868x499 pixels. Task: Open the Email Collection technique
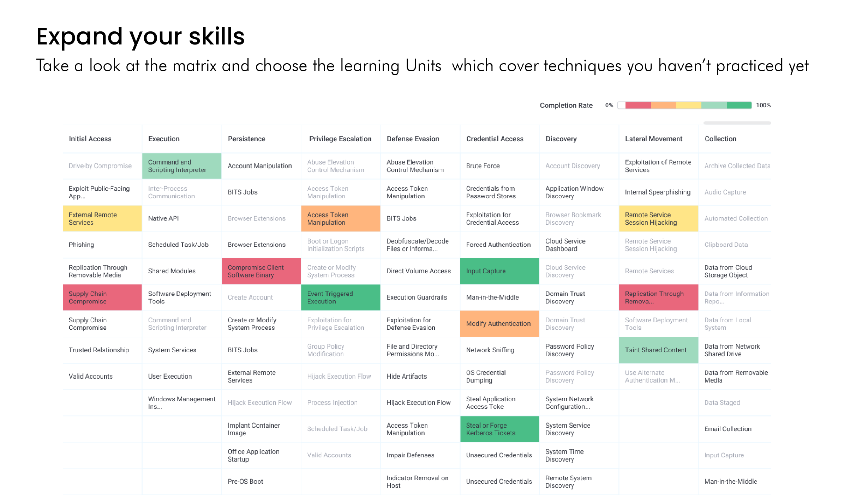(728, 429)
